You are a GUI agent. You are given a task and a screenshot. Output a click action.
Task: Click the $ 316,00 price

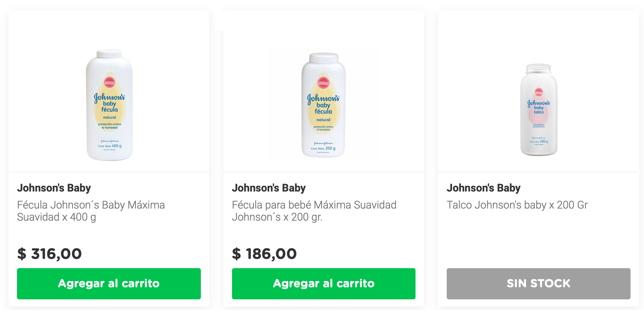click(x=50, y=254)
